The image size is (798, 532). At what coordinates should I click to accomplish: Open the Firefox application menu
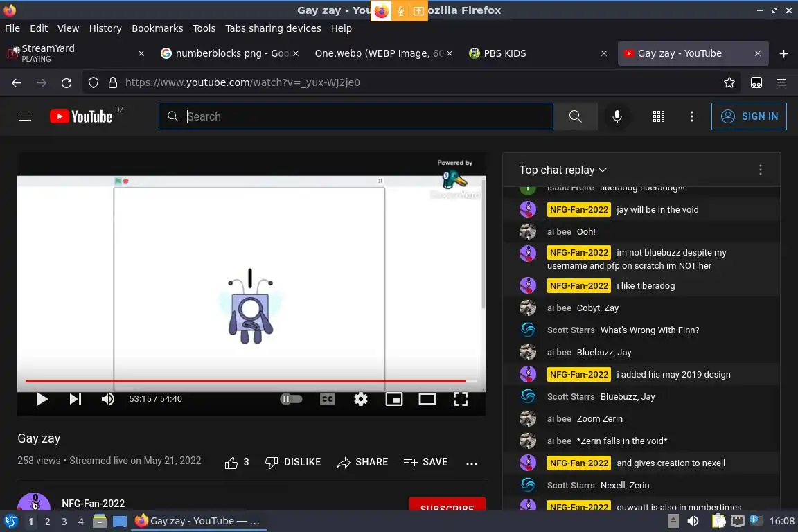click(x=781, y=82)
